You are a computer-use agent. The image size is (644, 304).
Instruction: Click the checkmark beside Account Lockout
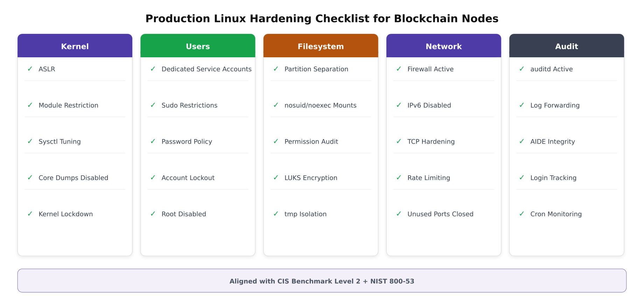[153, 178]
